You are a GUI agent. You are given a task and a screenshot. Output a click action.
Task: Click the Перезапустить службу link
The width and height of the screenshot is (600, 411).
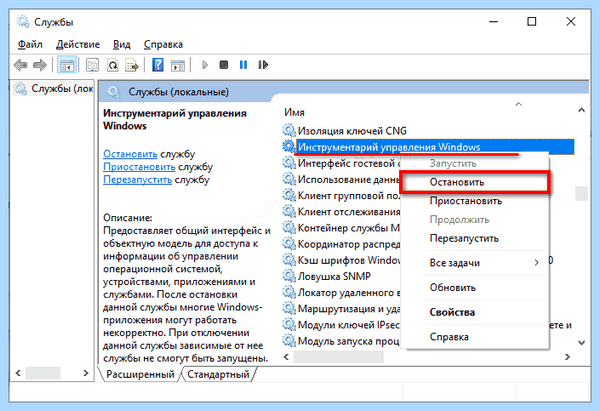(x=137, y=179)
